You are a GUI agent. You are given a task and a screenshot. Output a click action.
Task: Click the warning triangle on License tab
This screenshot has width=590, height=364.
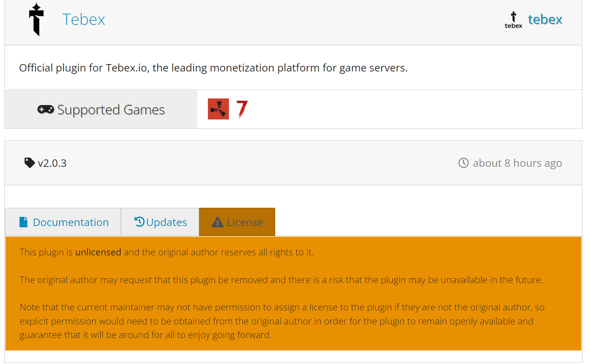(218, 221)
